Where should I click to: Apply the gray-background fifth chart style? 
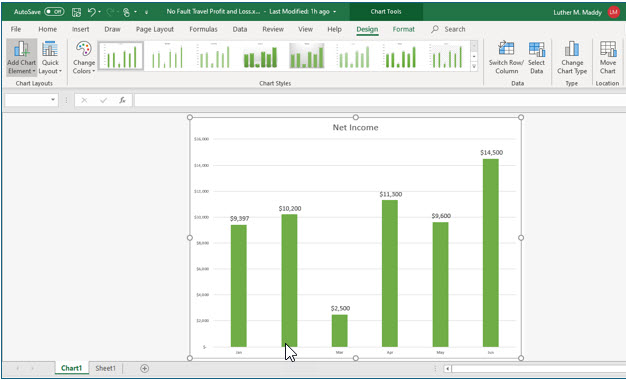click(307, 56)
